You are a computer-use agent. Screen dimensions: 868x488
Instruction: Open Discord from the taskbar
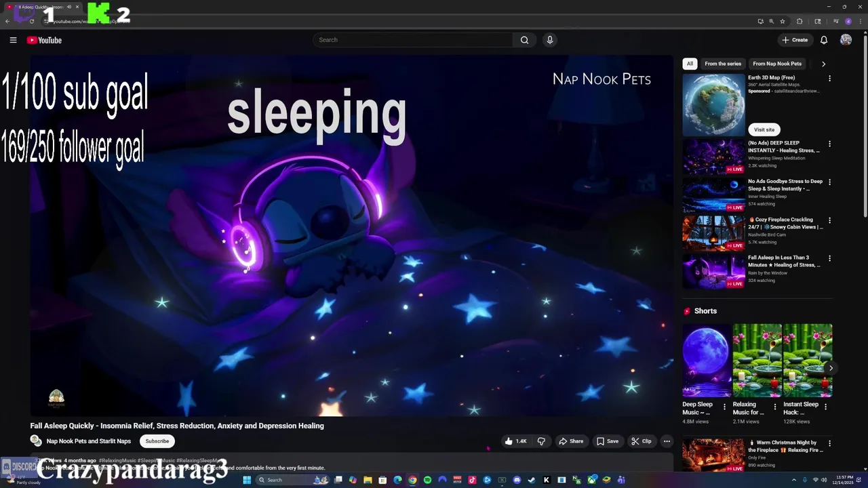(517, 480)
